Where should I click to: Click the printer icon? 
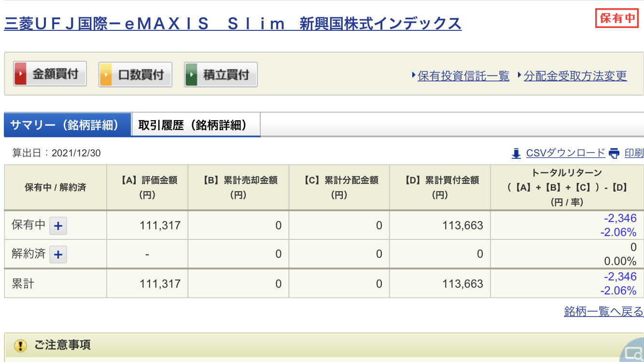tap(614, 153)
